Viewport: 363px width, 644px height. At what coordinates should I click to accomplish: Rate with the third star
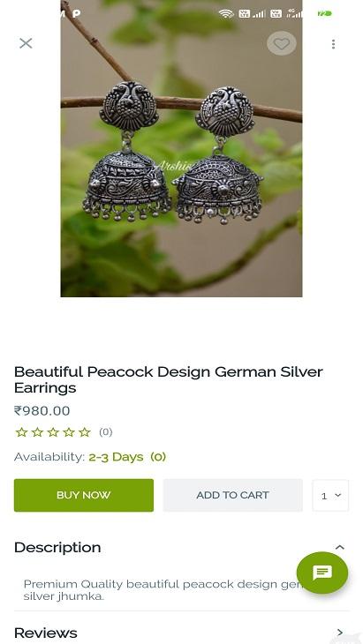point(53,431)
